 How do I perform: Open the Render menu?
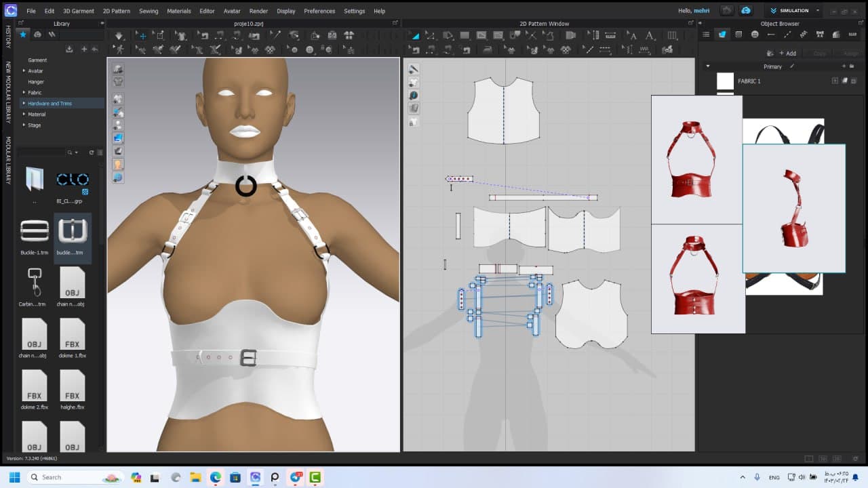(259, 11)
